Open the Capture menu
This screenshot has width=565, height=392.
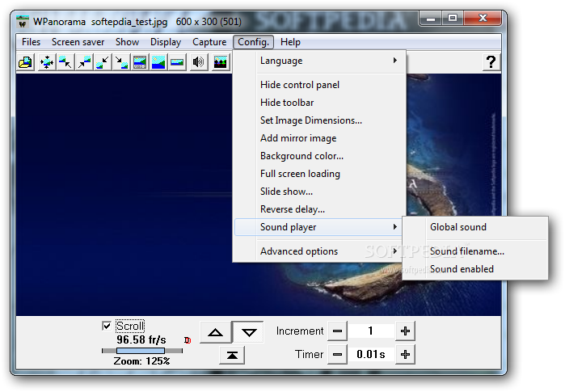point(209,42)
